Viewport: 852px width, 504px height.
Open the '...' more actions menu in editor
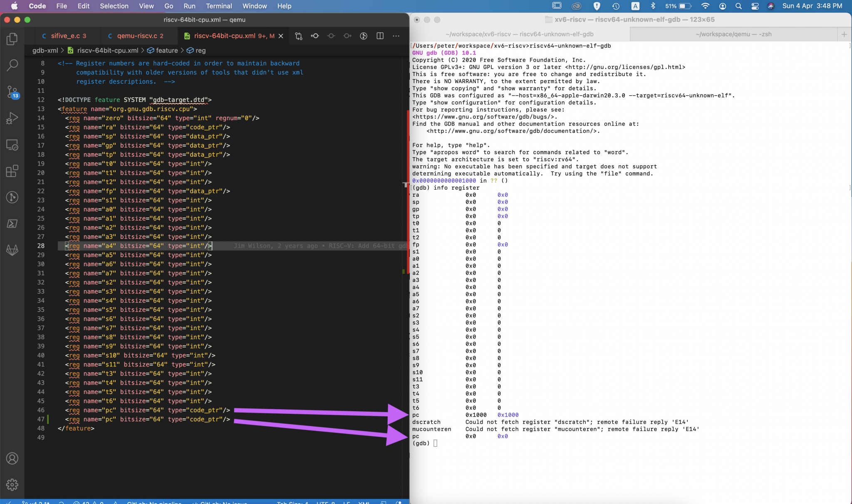(x=396, y=36)
